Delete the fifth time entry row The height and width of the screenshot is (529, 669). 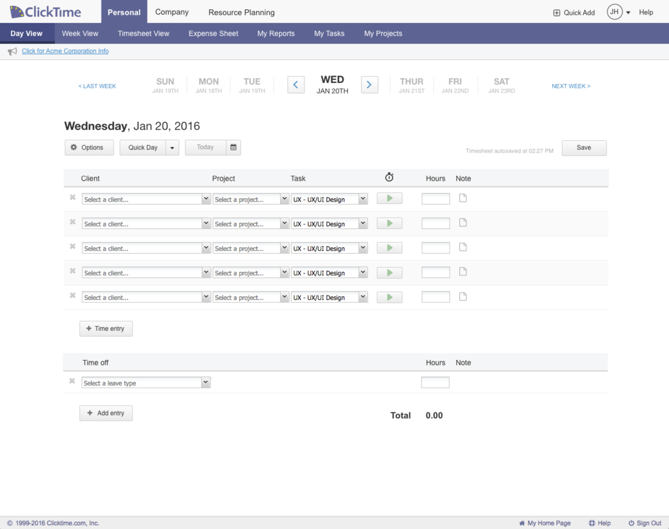pyautogui.click(x=73, y=295)
